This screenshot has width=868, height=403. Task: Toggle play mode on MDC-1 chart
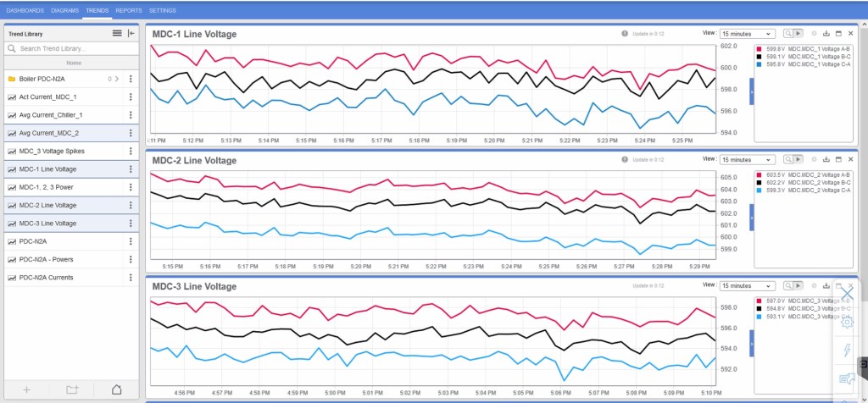click(798, 33)
